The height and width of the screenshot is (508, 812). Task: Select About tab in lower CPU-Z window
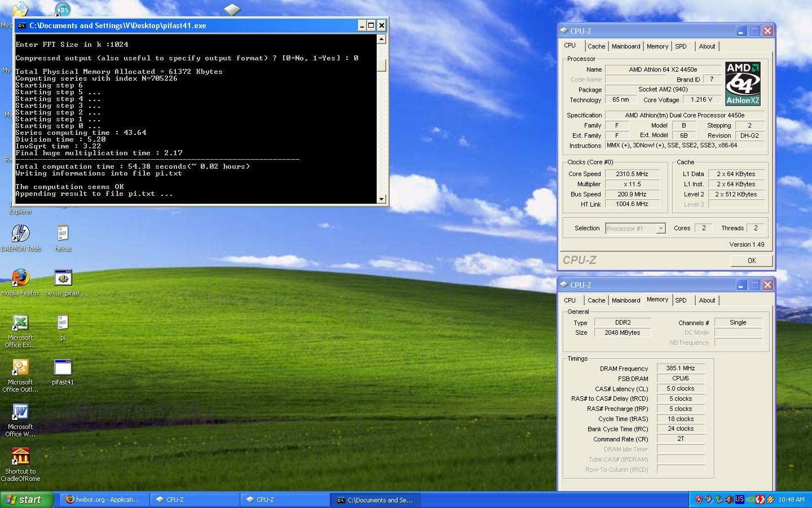(707, 300)
